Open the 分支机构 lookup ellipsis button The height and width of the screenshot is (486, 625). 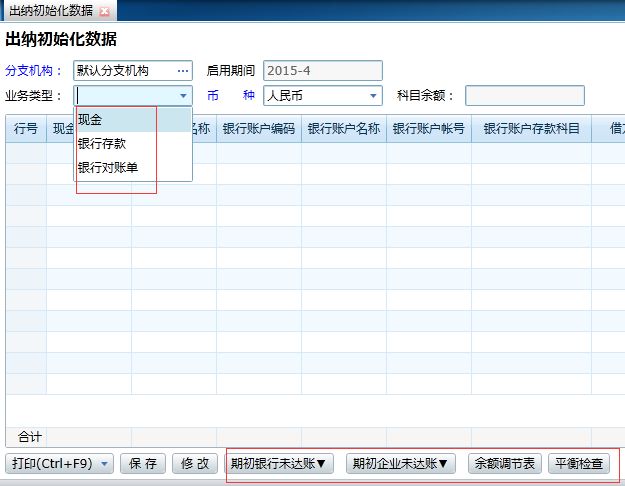tap(183, 71)
